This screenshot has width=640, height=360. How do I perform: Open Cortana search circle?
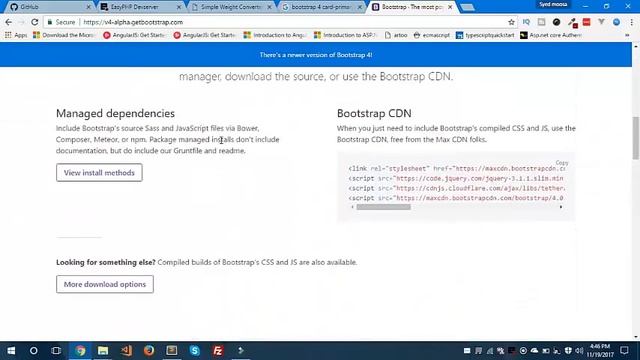(33, 351)
